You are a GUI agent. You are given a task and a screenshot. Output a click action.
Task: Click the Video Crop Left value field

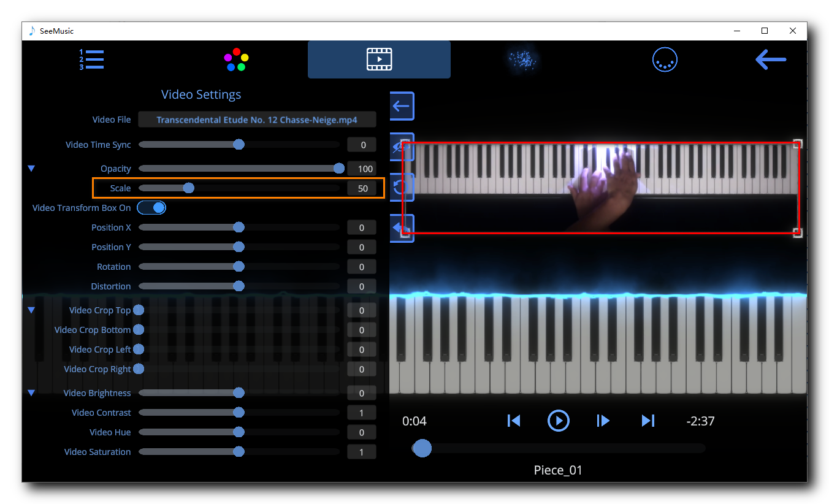[x=362, y=349]
